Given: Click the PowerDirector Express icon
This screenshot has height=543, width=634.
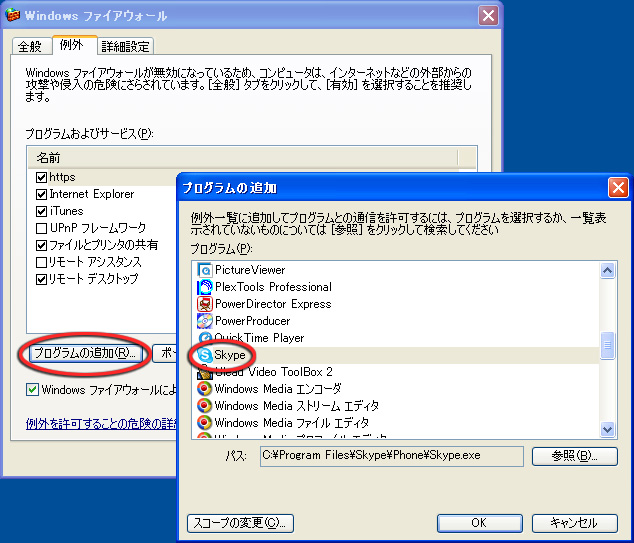Looking at the screenshot, I should coord(205,304).
